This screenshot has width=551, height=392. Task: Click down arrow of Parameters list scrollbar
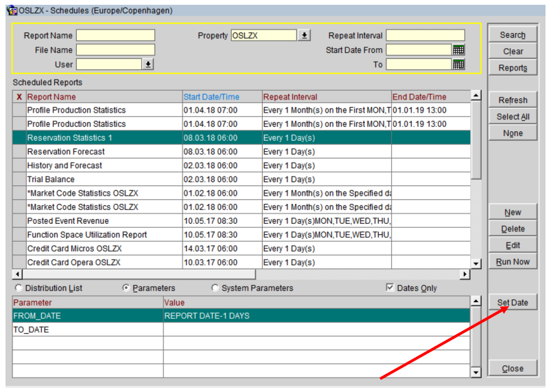coord(476,373)
